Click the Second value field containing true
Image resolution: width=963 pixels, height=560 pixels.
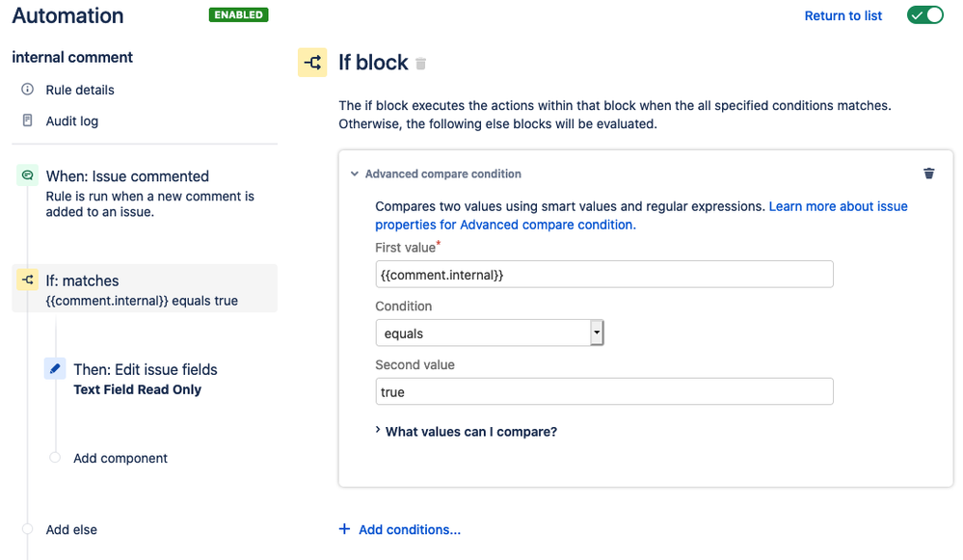click(604, 391)
